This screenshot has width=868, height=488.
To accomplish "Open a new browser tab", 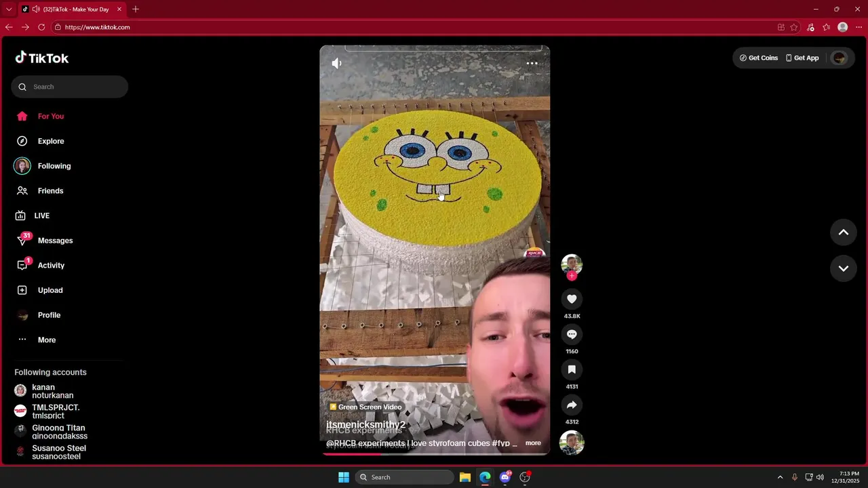I will click(x=136, y=9).
